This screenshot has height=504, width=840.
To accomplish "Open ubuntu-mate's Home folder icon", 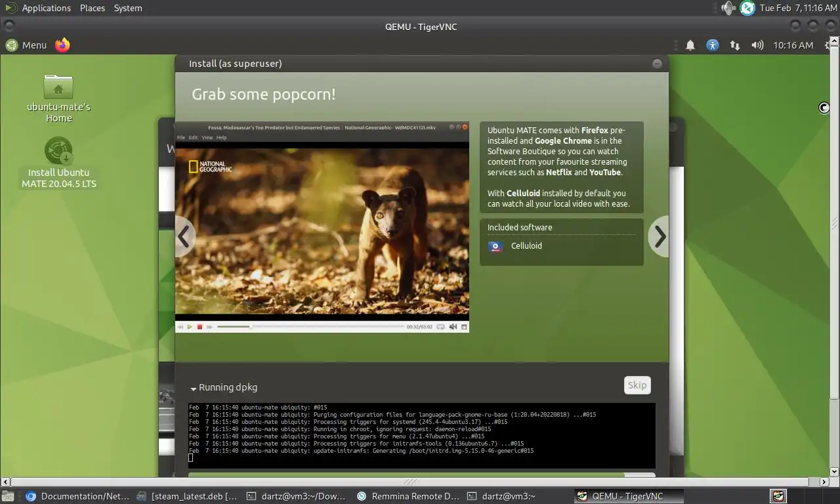I will (x=58, y=98).
